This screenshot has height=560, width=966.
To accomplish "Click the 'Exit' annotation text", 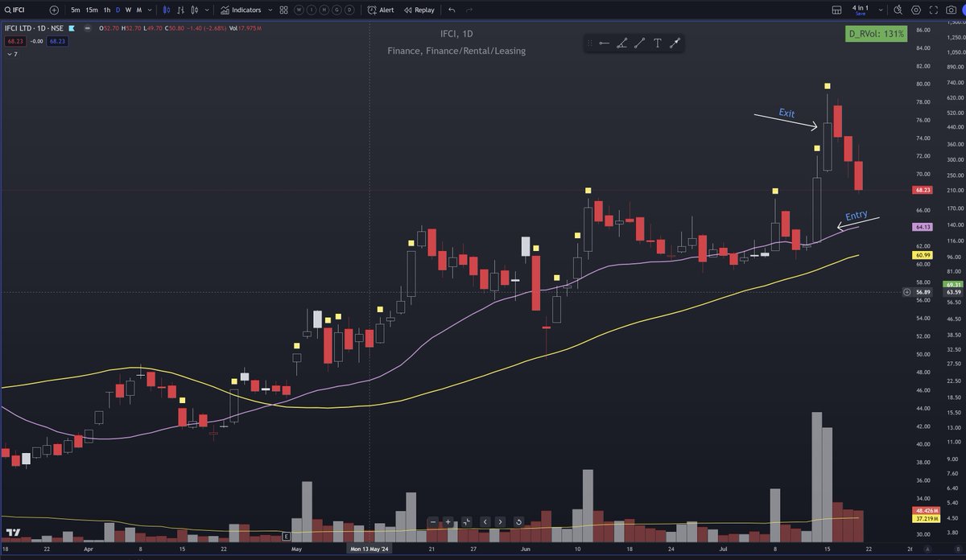I will (786, 113).
